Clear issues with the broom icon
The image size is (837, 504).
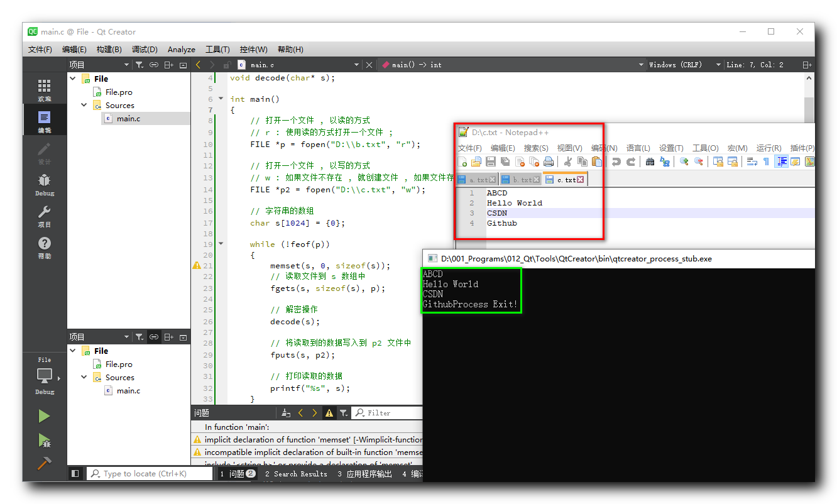tap(286, 413)
